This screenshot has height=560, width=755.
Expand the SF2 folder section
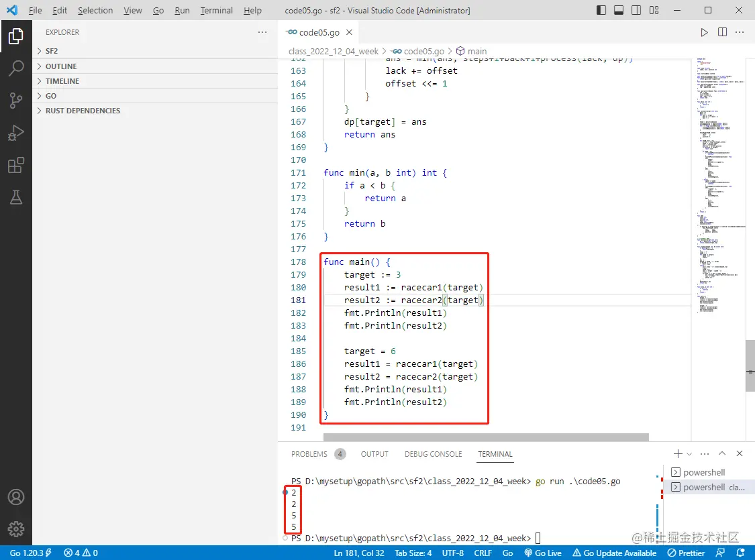tap(155, 51)
